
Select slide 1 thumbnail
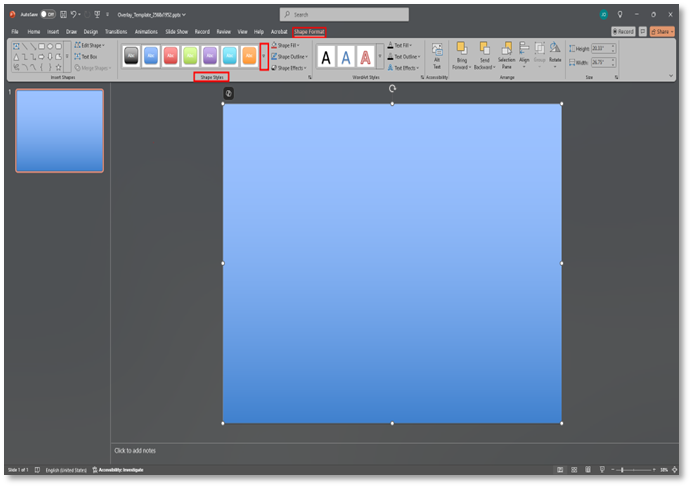(x=60, y=131)
